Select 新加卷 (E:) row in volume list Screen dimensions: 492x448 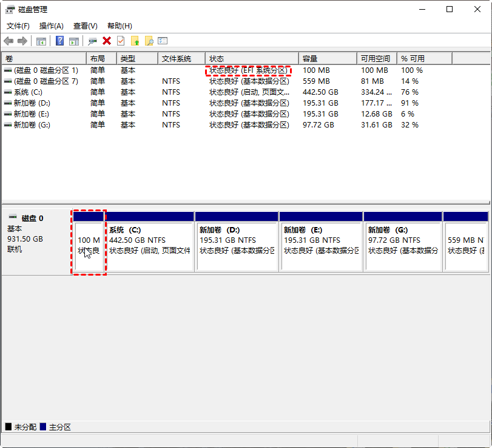point(246,114)
